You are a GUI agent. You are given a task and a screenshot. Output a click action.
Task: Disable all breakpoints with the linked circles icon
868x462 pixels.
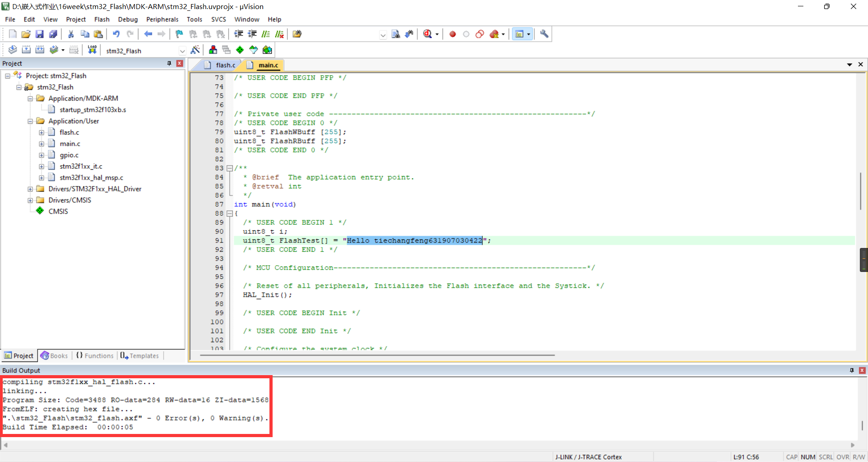coord(480,34)
